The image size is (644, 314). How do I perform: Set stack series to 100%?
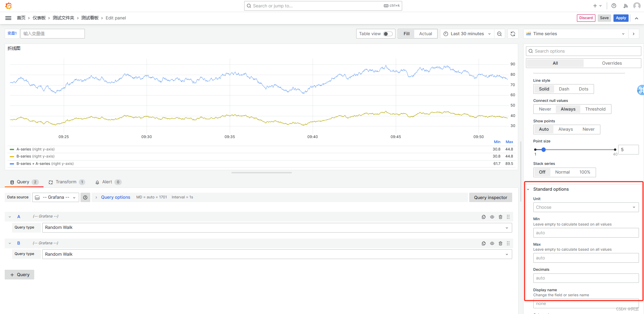tap(585, 172)
